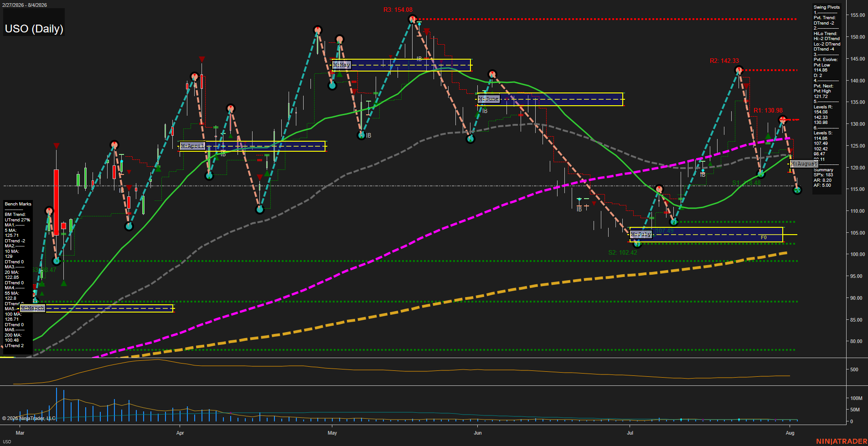This screenshot has width=868, height=446.
Task: Click the USO (Daily) chart title
Action: tap(34, 29)
